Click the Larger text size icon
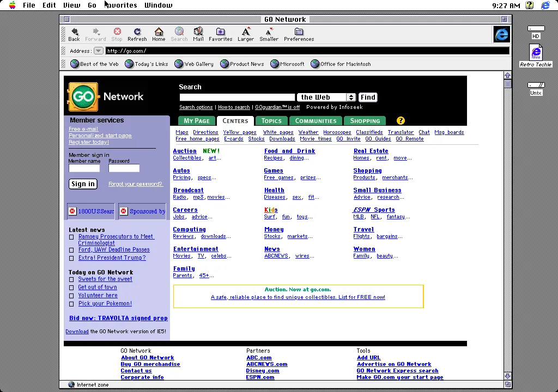The image size is (558, 392). click(245, 34)
